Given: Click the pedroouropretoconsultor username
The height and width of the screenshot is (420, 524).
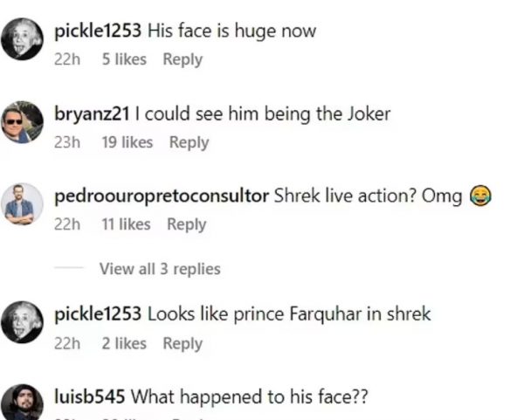Looking at the screenshot, I should coord(161,196).
